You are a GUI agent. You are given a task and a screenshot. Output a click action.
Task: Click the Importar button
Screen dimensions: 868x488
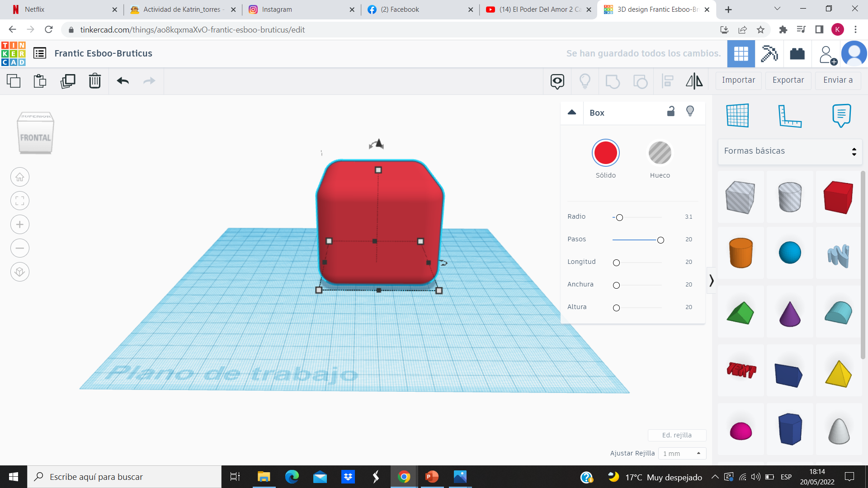coord(738,80)
